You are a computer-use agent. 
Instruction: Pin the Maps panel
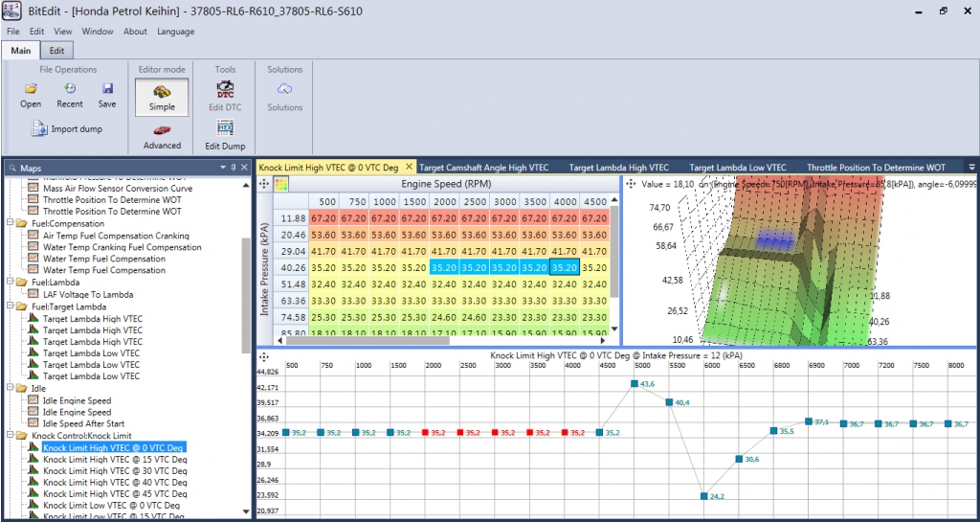coord(234,168)
